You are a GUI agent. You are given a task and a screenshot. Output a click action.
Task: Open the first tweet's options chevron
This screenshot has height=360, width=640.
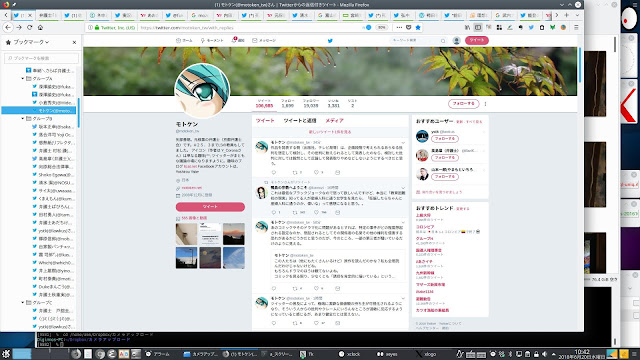(403, 142)
